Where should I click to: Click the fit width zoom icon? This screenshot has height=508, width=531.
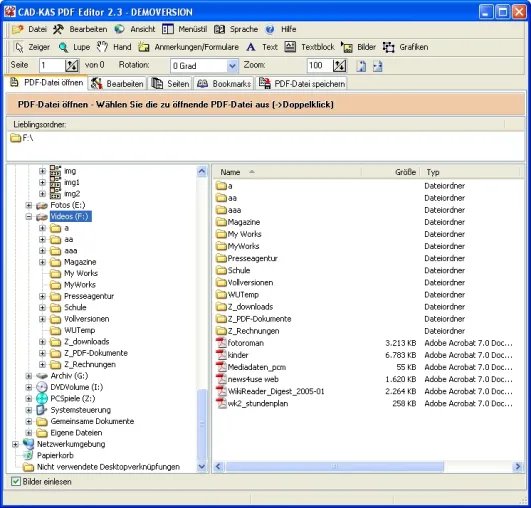click(378, 66)
